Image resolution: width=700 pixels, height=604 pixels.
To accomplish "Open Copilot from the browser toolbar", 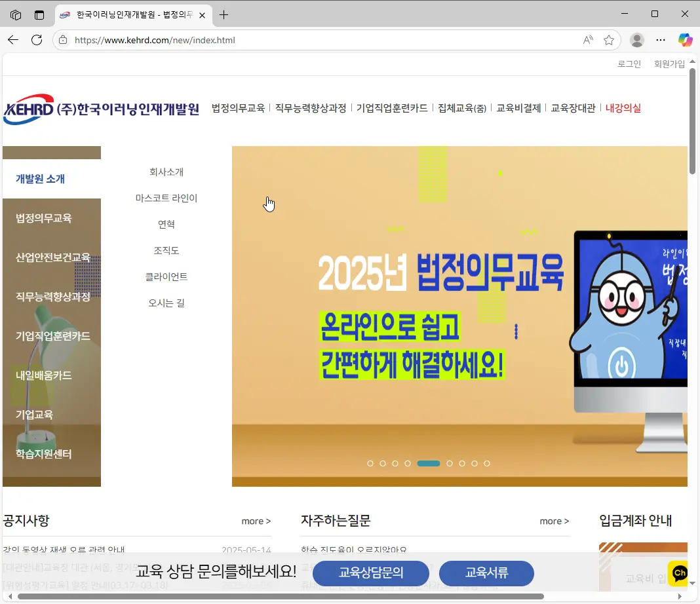I will coord(686,40).
